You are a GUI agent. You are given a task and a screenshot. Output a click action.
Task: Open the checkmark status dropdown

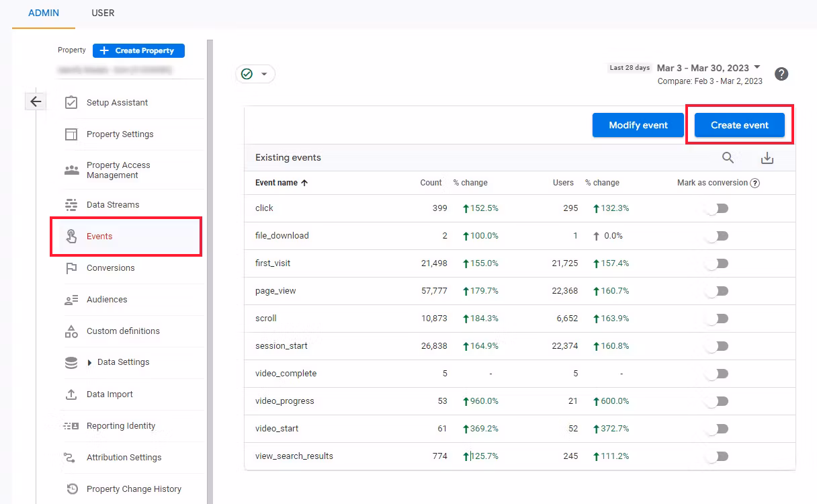pos(255,74)
